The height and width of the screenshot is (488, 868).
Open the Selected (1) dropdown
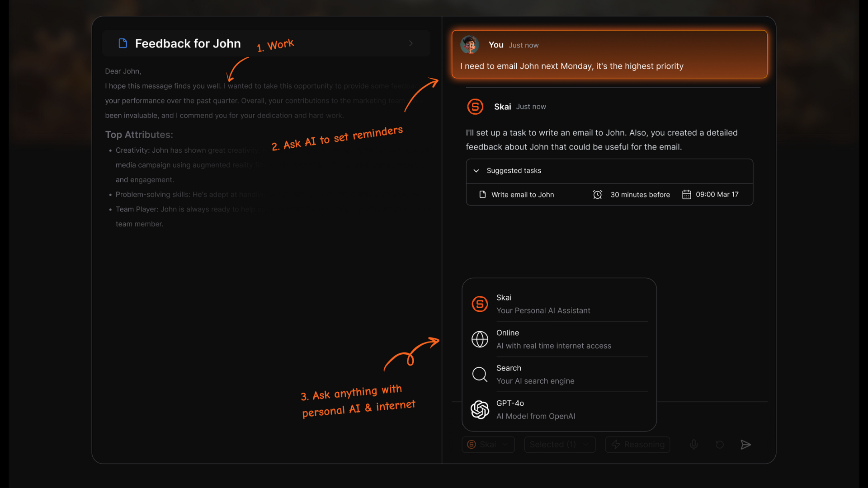(x=560, y=445)
